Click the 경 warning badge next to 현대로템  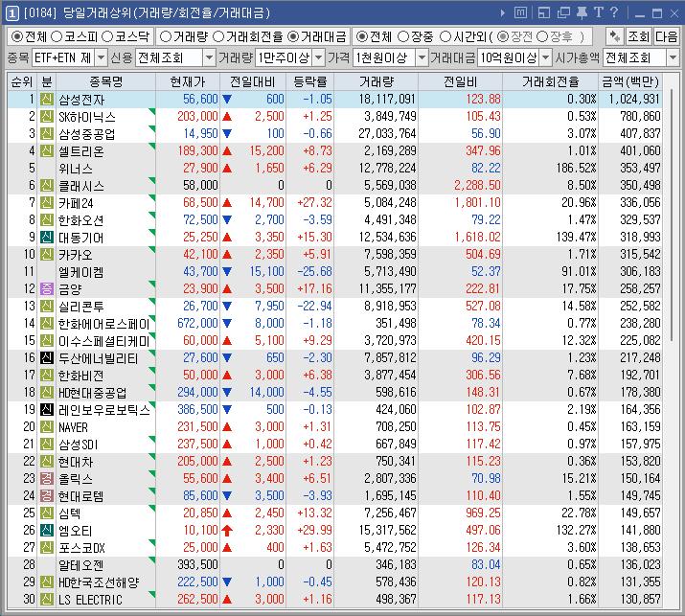coord(47,495)
